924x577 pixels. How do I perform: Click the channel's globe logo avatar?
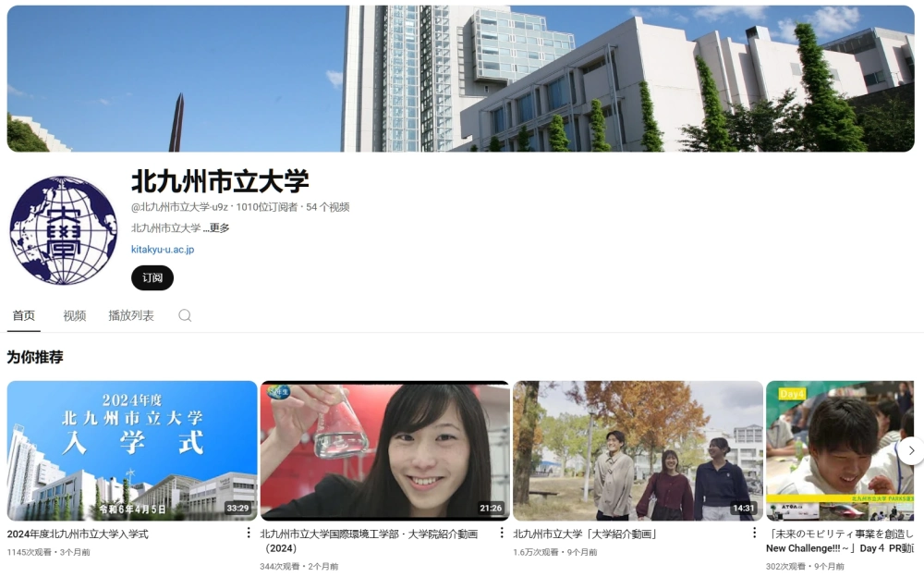pyautogui.click(x=64, y=230)
